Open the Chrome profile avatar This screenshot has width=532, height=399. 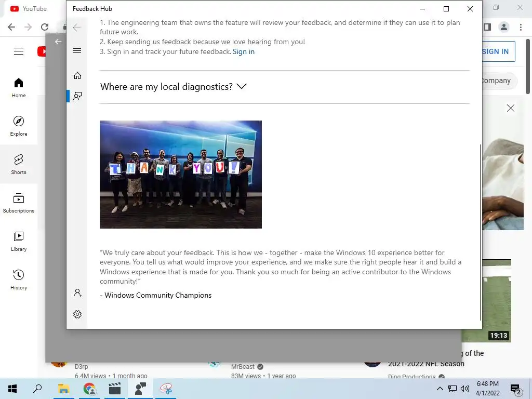[504, 27]
